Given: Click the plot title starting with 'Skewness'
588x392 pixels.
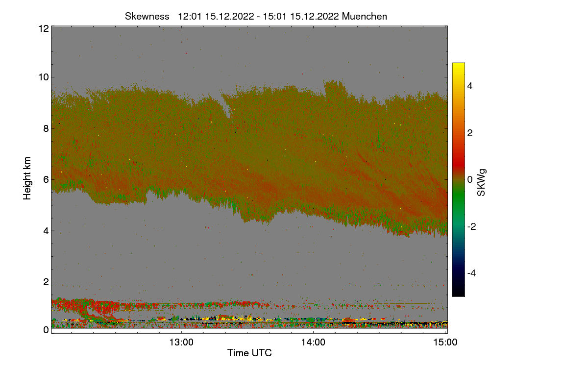Looking at the screenshot, I should pos(256,16).
